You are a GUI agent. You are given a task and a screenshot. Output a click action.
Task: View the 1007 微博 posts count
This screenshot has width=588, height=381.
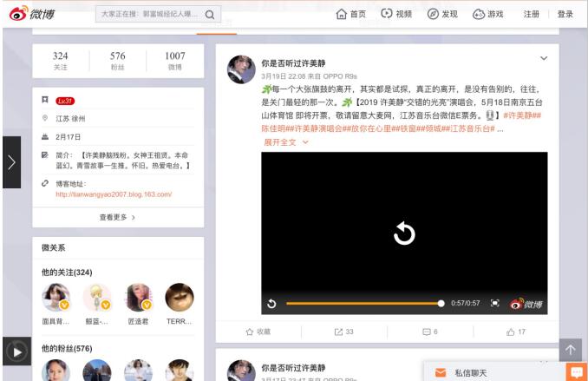[x=174, y=61]
